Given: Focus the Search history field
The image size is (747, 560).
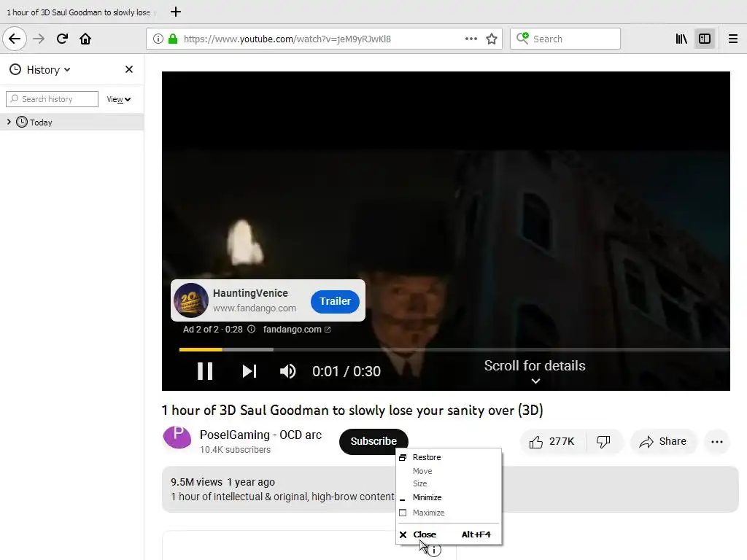Looking at the screenshot, I should [x=52, y=99].
